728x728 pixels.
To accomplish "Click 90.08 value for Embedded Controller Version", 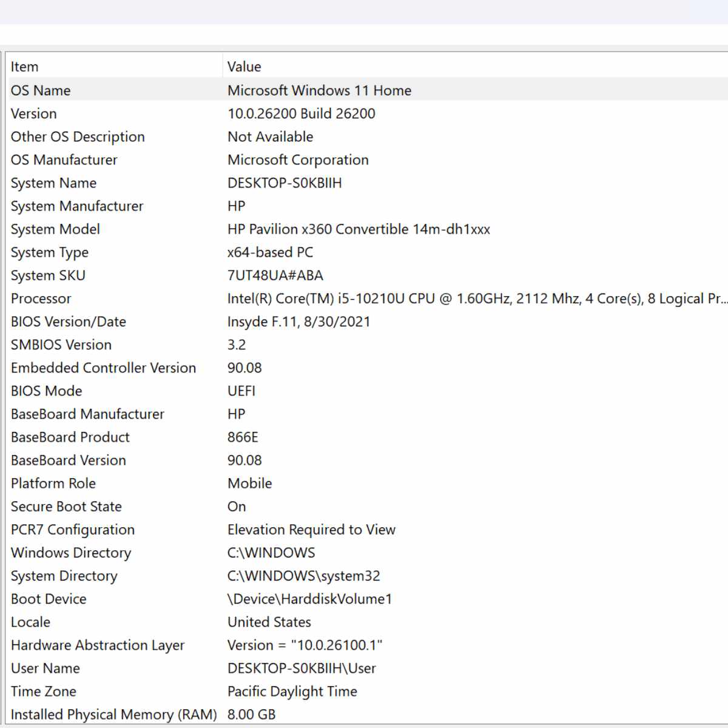I will (x=244, y=368).
